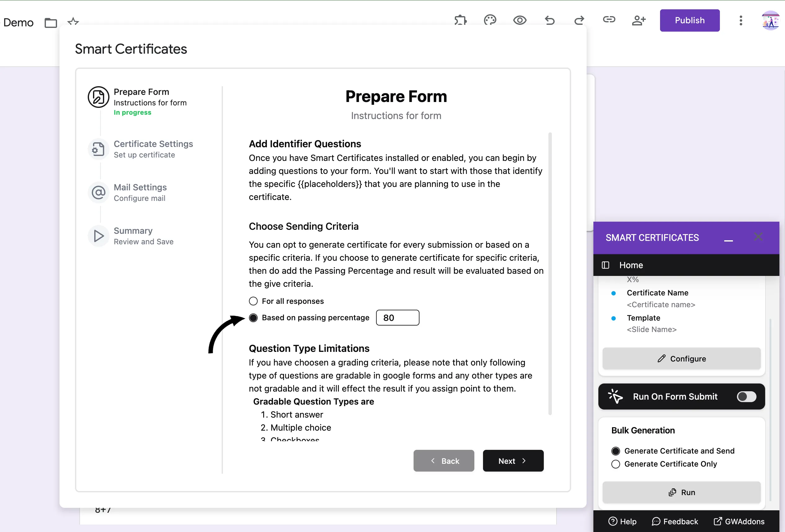Select the Prepare Form step icon
Screen dimensions: 785x532
[x=98, y=97]
